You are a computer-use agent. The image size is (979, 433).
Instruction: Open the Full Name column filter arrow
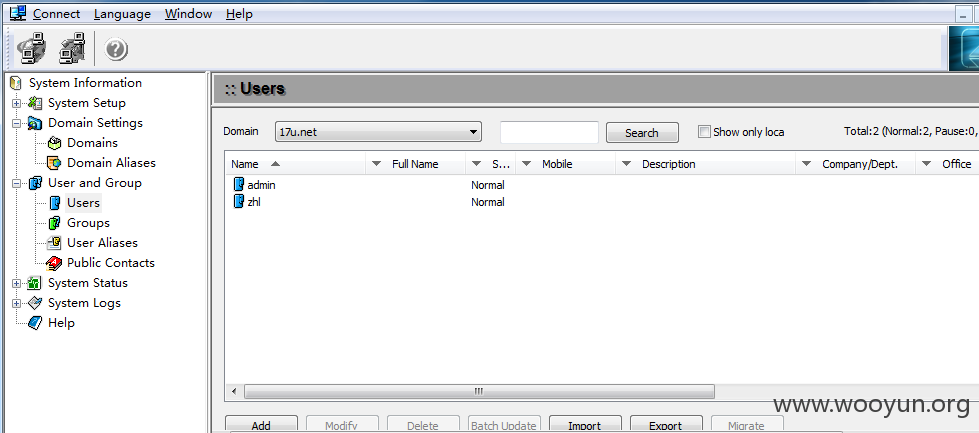[x=376, y=164]
